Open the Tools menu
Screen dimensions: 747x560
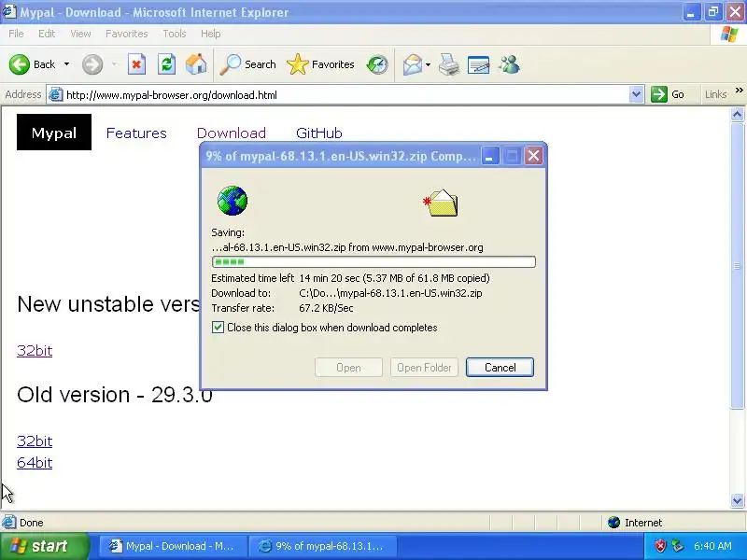[175, 34]
